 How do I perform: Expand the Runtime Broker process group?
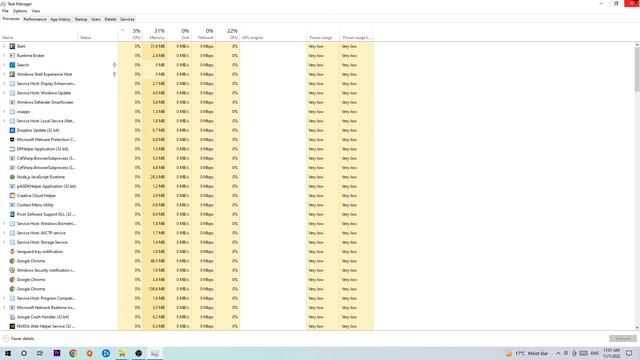(4, 56)
